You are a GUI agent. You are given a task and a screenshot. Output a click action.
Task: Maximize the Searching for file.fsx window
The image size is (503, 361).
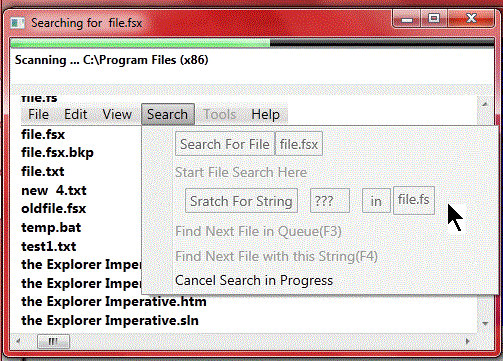point(434,19)
